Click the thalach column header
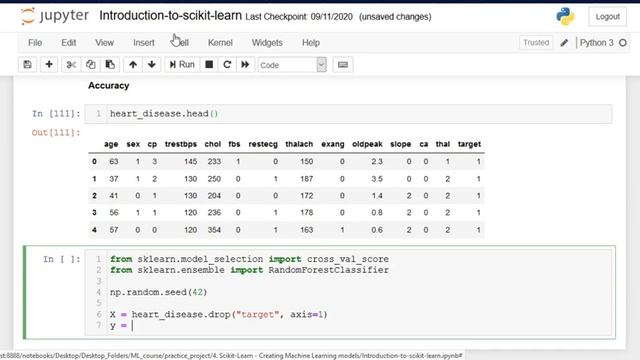This screenshot has width=640, height=360. coord(299,144)
